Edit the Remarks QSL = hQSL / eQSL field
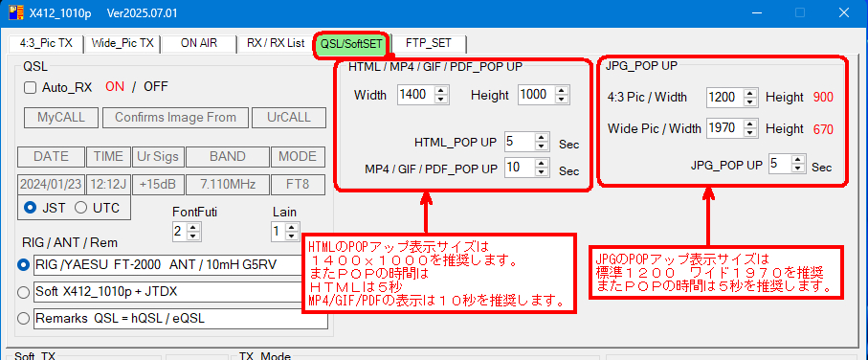The width and height of the screenshot is (868, 360). (181, 319)
